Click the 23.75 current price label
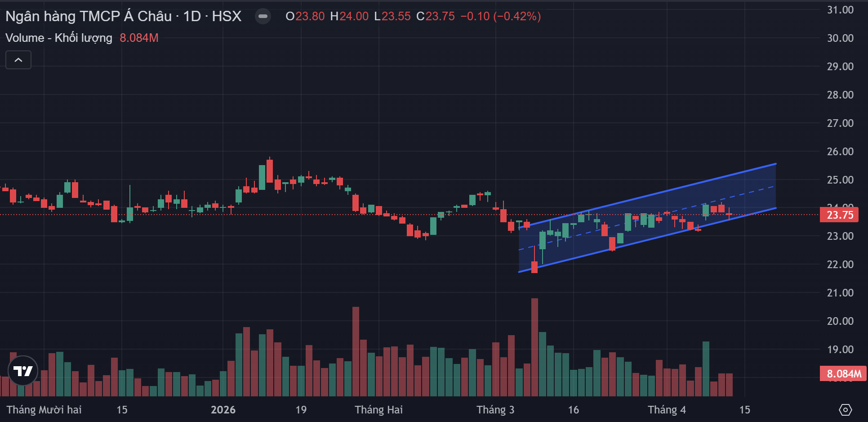Image resolution: width=868 pixels, height=422 pixels. (x=839, y=215)
